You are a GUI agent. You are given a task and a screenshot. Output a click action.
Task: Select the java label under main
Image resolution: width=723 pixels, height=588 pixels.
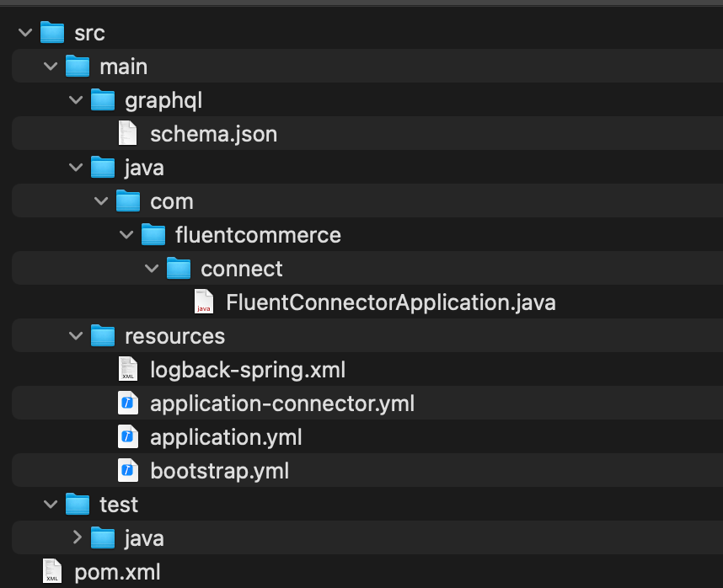coord(144,168)
